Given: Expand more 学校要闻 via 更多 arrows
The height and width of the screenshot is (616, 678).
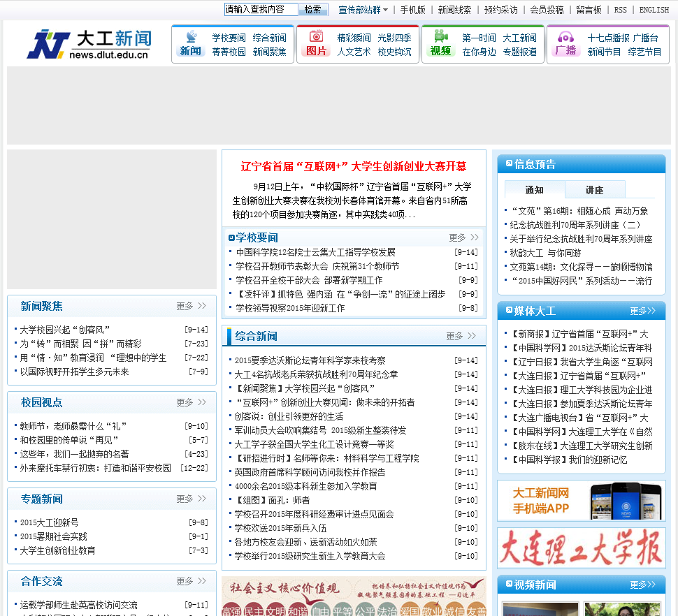Looking at the screenshot, I should [x=463, y=237].
